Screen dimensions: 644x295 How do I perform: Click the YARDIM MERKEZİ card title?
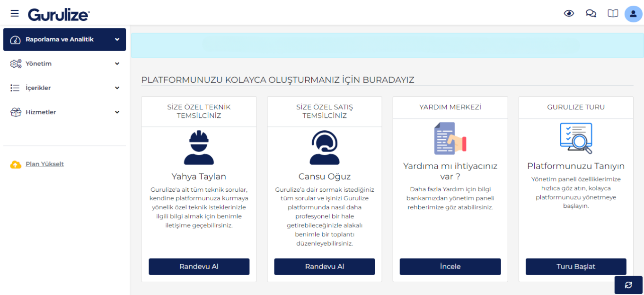coord(450,107)
